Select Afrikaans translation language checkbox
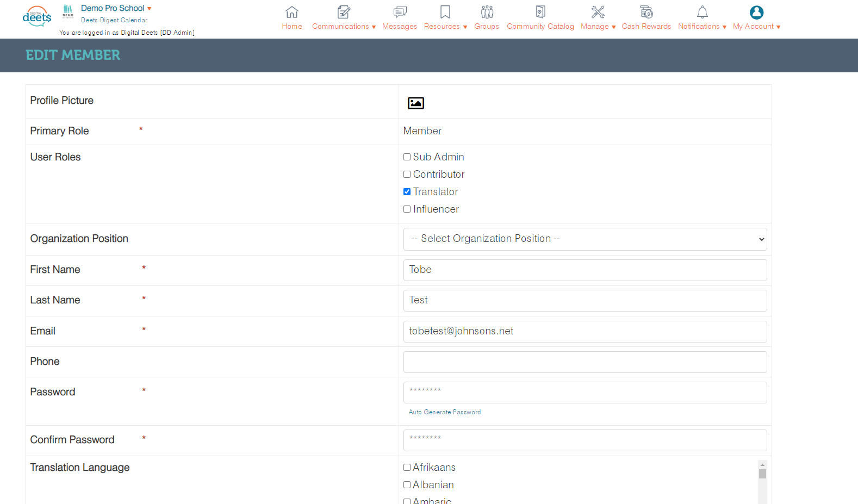The height and width of the screenshot is (504, 858). pos(407,468)
